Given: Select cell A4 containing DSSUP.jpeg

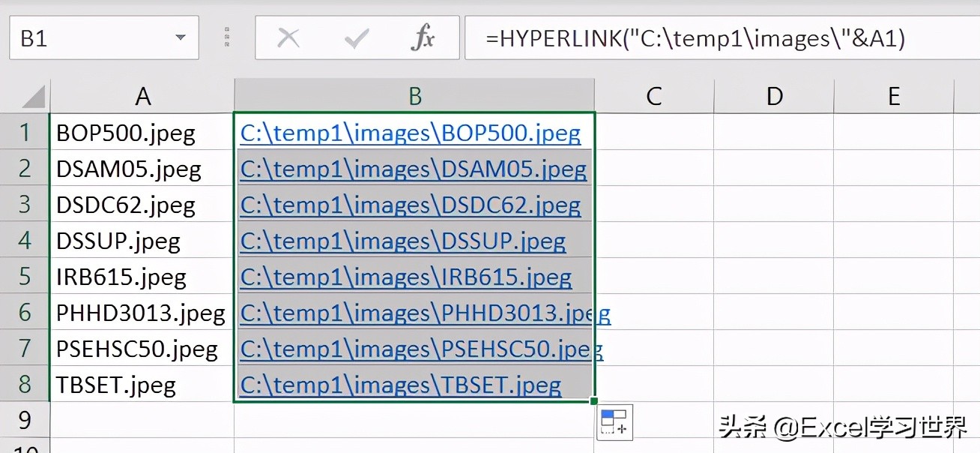Looking at the screenshot, I should 142,240.
